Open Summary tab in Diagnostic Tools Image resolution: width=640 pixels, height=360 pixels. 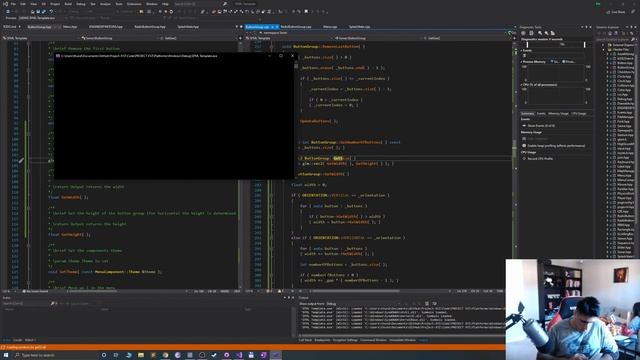coord(527,113)
